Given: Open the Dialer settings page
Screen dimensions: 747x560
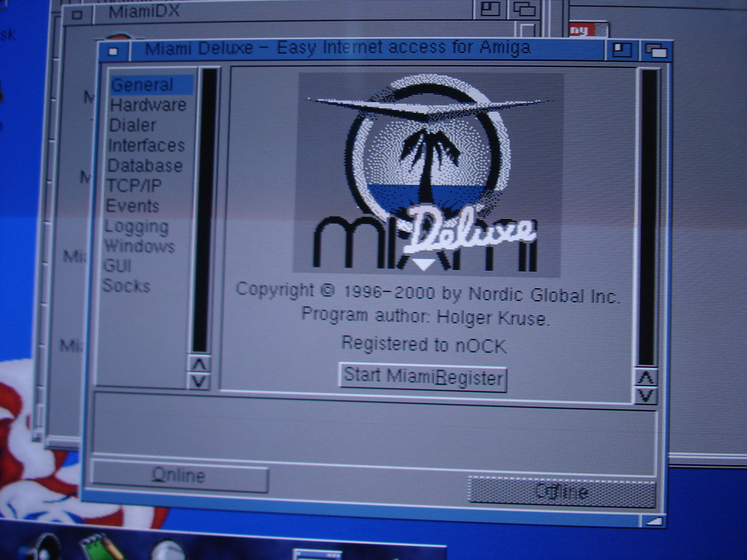Looking at the screenshot, I should 133,125.
